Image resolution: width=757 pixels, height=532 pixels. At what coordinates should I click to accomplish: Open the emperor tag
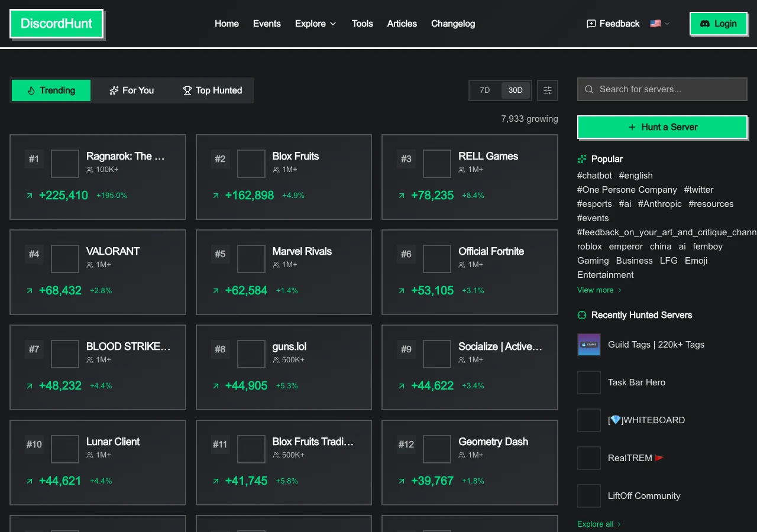pyautogui.click(x=626, y=246)
